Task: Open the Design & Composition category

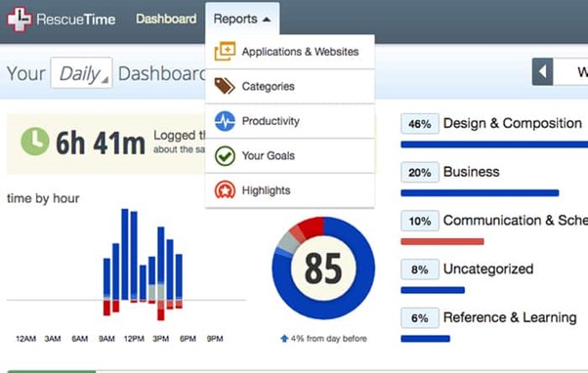Action: pos(512,123)
